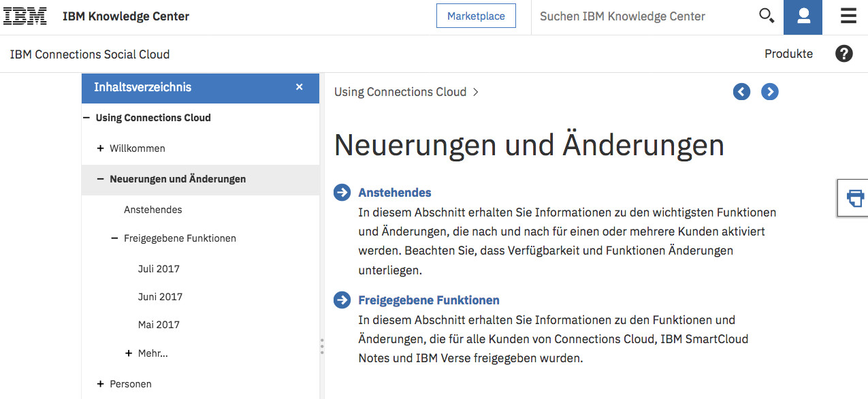The height and width of the screenshot is (399, 868).
Task: Open the user profile icon
Action: click(803, 17)
